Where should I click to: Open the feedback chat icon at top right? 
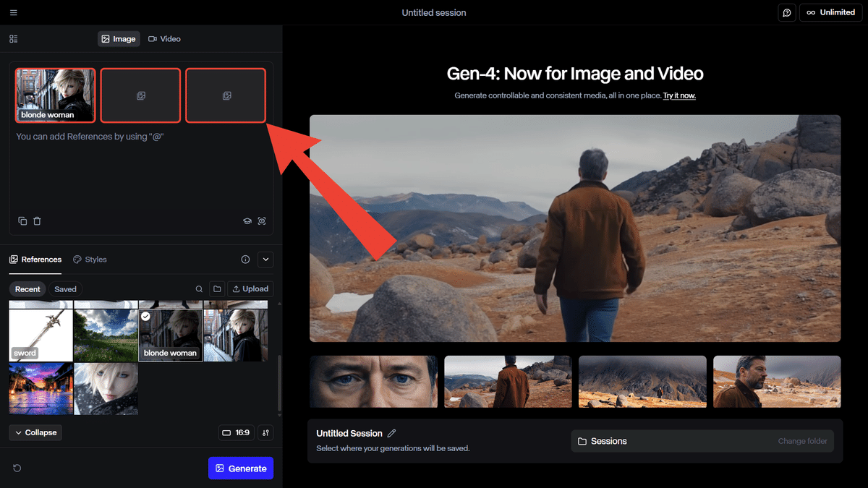click(786, 12)
